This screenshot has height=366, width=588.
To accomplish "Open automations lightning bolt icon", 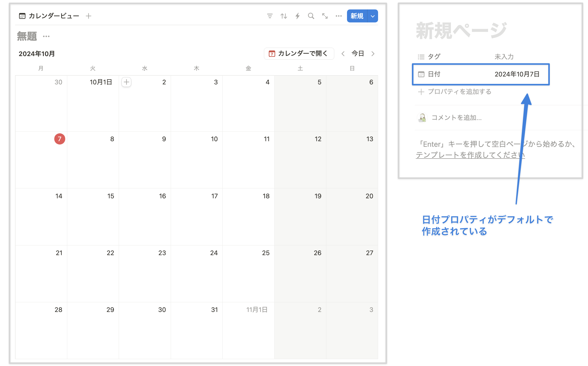I will point(297,16).
